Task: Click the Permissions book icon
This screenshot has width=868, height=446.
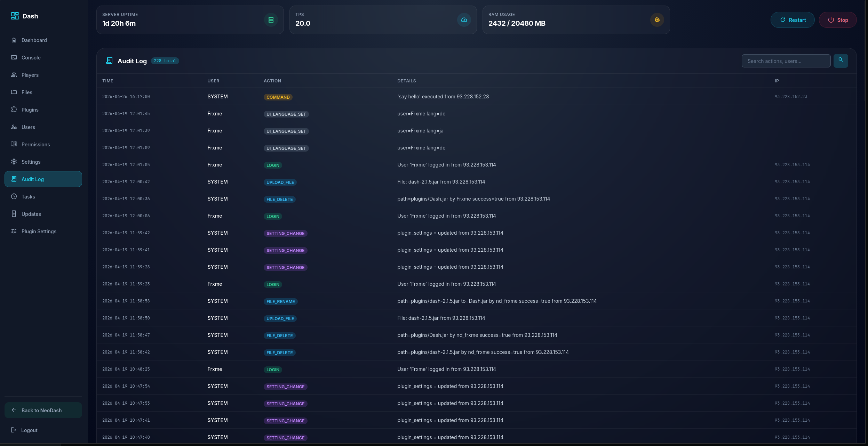Action: tap(14, 144)
